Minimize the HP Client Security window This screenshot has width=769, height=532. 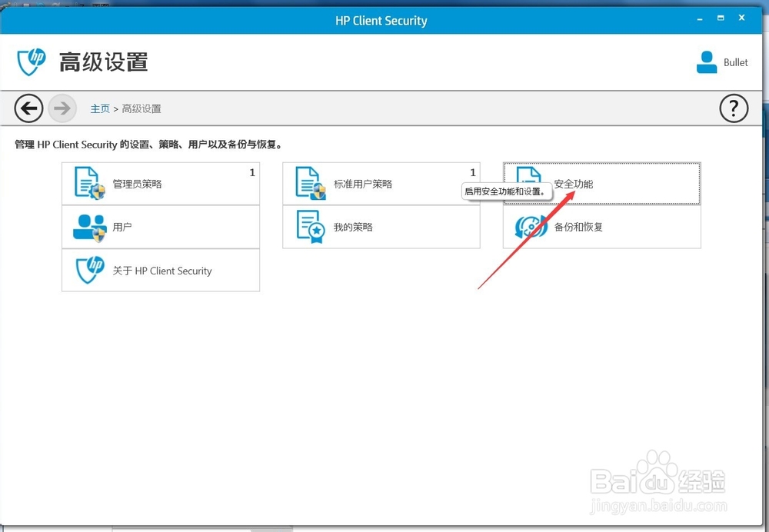point(700,18)
